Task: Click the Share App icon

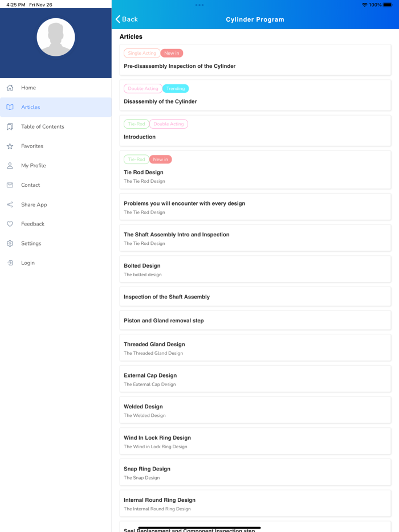Action: point(10,204)
